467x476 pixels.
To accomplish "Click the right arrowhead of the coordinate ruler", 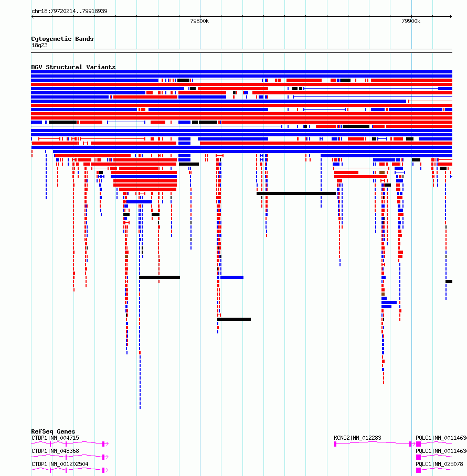I will (451, 16).
